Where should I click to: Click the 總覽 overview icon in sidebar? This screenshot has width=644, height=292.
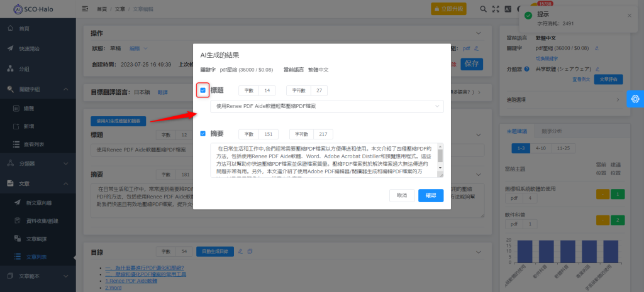16,109
